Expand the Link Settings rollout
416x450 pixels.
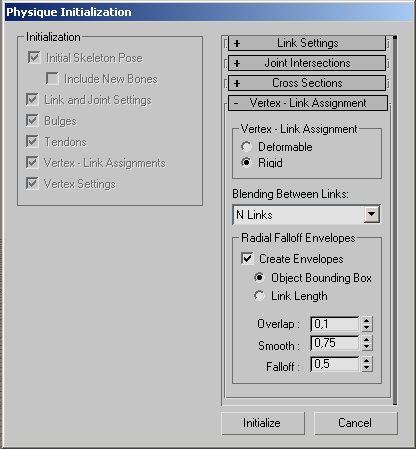[307, 43]
